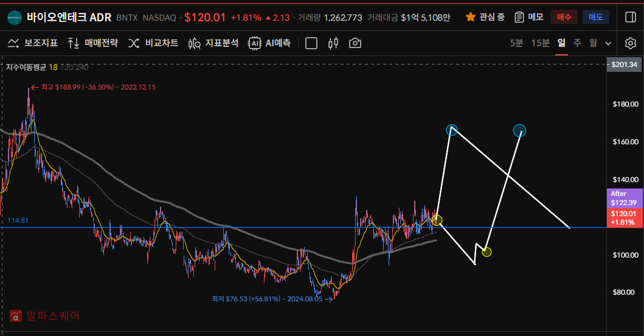
Task: Switch to the 월 monthly timeframe
Action: pyautogui.click(x=593, y=43)
